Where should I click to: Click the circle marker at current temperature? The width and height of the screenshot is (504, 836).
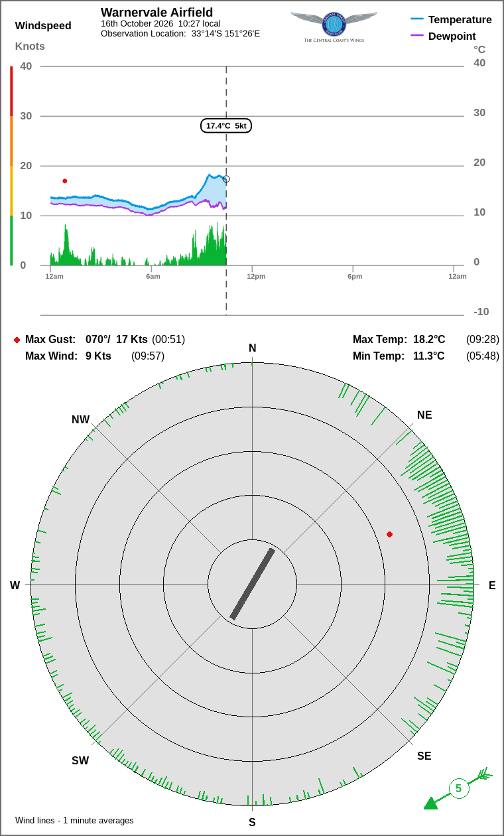[x=226, y=179]
